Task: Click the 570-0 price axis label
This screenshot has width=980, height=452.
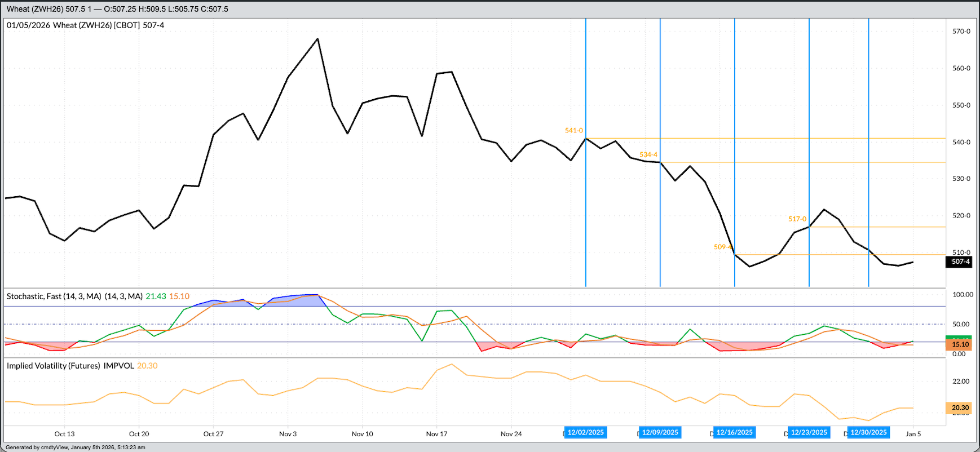Action: (x=961, y=32)
